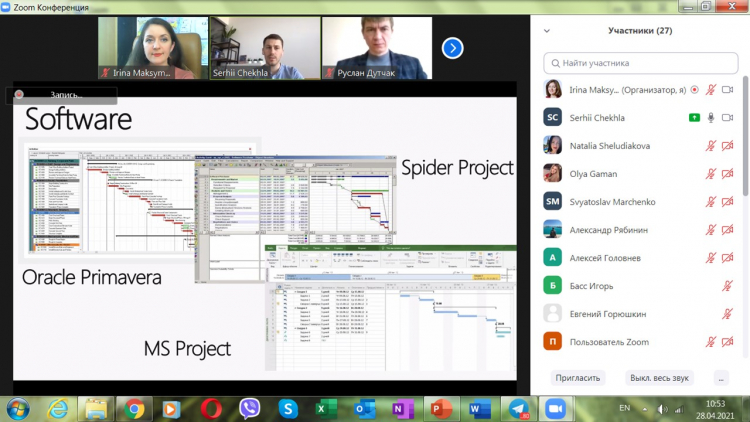
Task: Click Olya Gaman's disabled camera icon
Action: pos(727,173)
